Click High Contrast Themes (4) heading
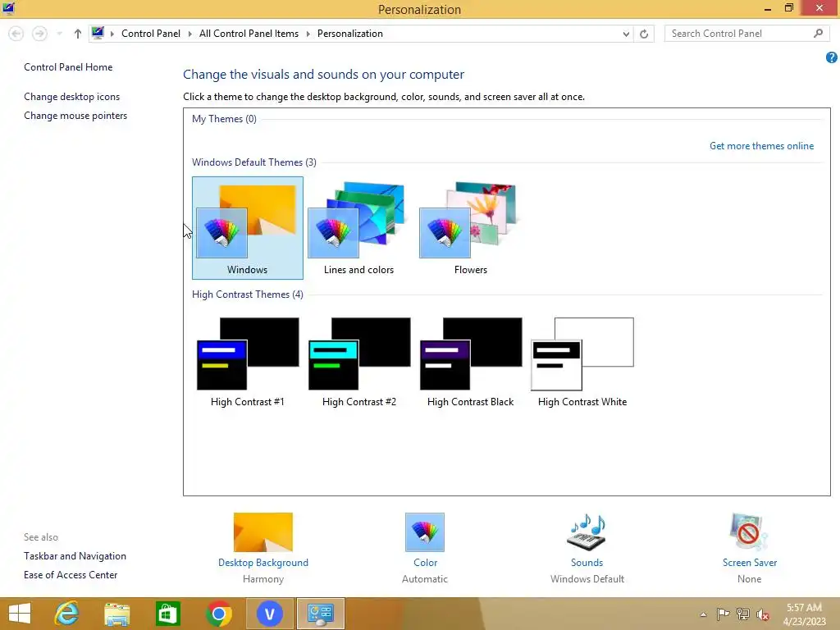840x630 pixels. [248, 294]
